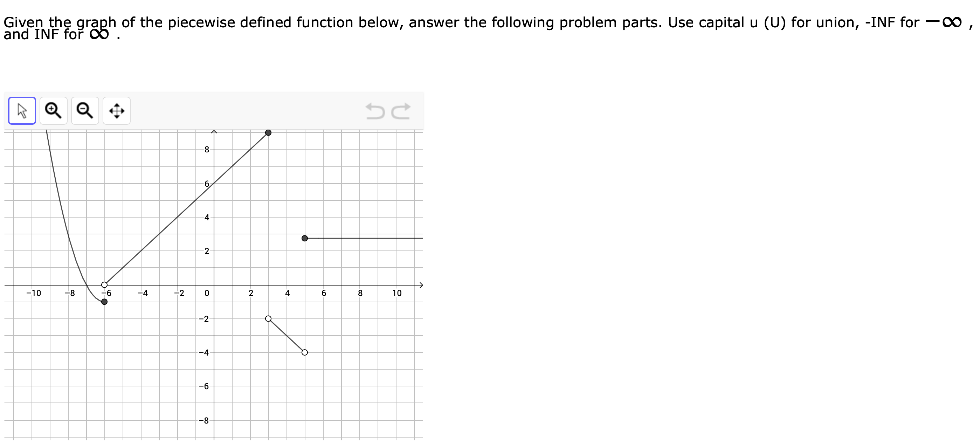
Task: Click the open circle at (5, -4)
Action: coord(304,353)
